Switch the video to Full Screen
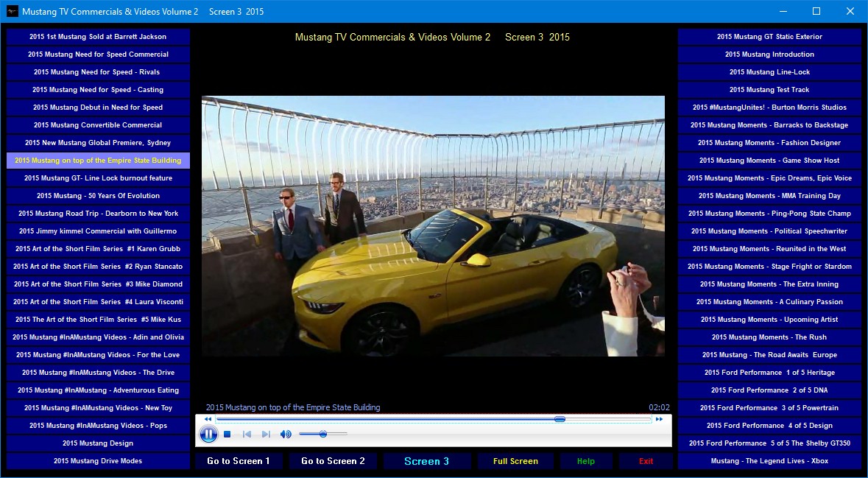This screenshot has height=478, width=868. pos(515,461)
